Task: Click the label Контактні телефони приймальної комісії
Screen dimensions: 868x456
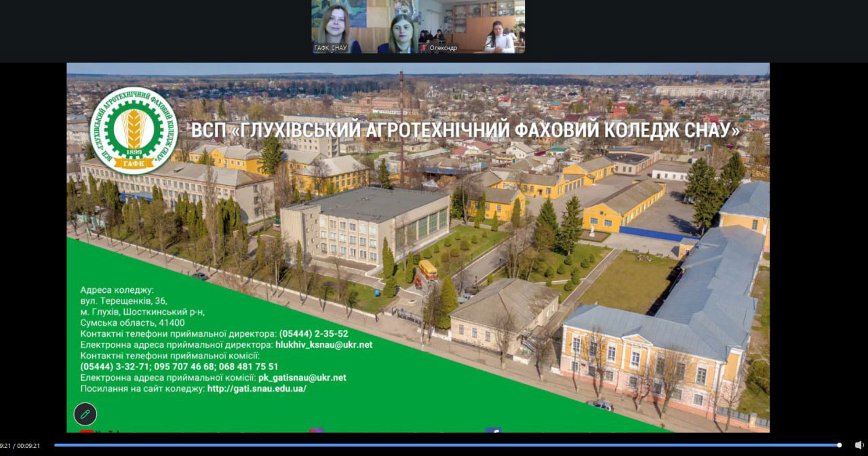Action: pos(170,356)
